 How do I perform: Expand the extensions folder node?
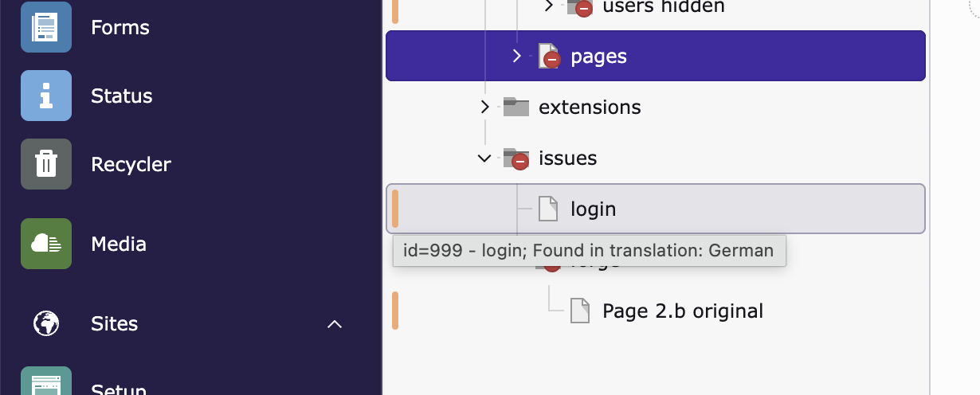pyautogui.click(x=484, y=108)
